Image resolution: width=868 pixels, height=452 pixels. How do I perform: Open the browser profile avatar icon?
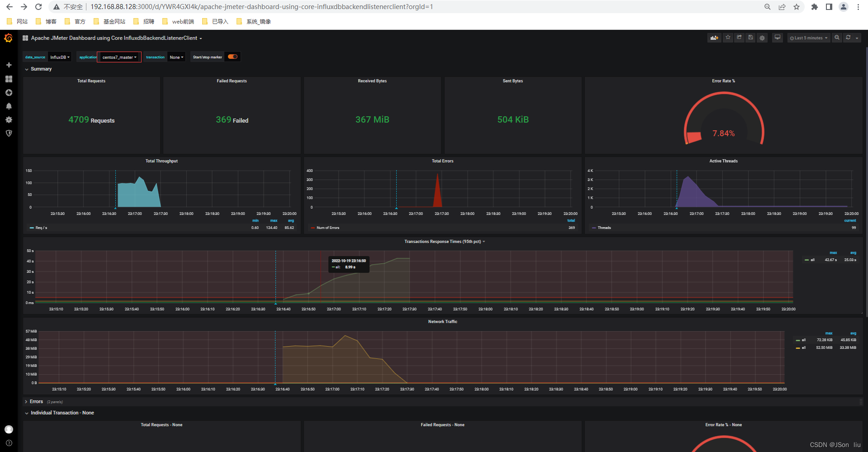coord(844,7)
